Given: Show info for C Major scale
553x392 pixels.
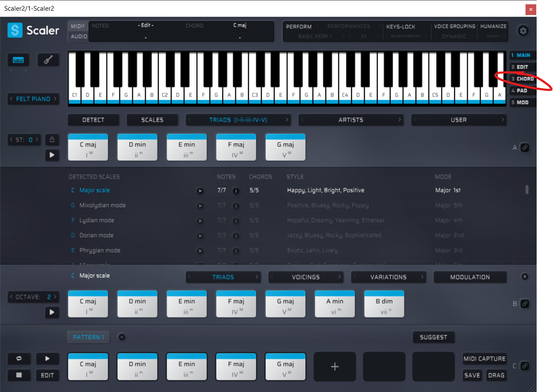Looking at the screenshot, I should coord(236,191).
